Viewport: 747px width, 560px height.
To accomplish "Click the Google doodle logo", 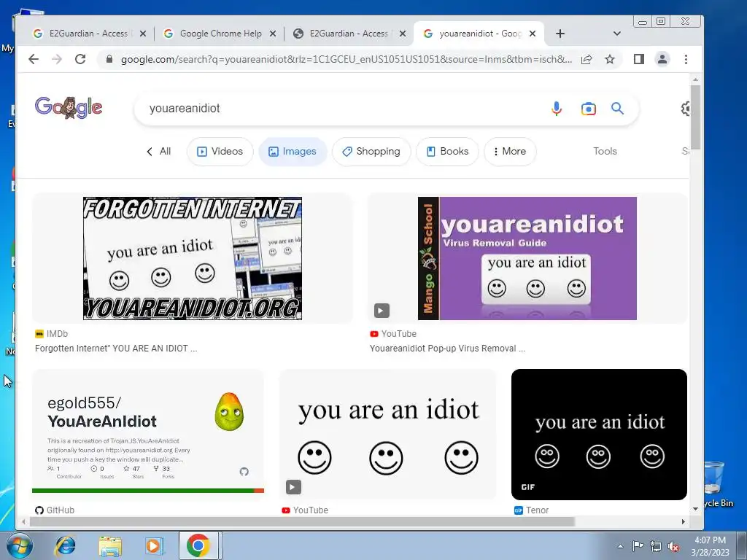I will click(69, 108).
